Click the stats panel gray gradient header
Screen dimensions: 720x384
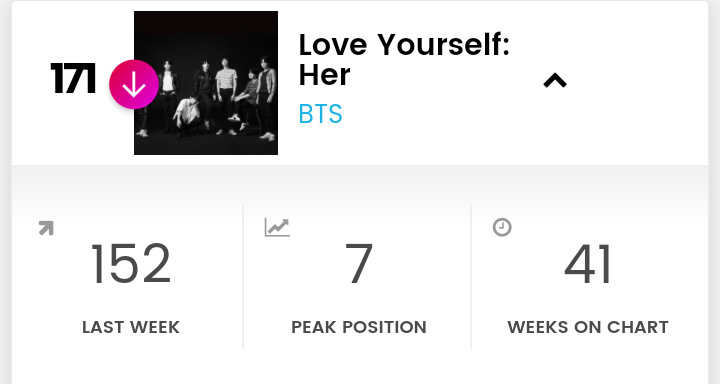click(x=360, y=184)
